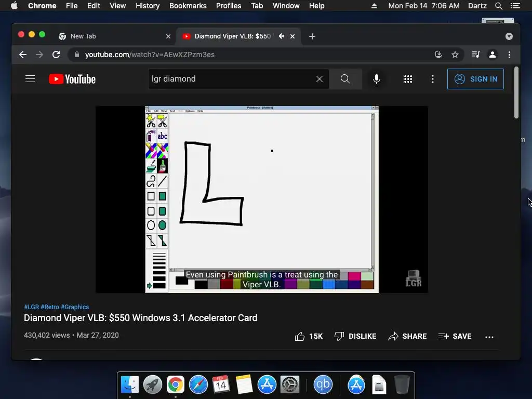The height and width of the screenshot is (399, 532).
Task: Open the Profiles menu
Action: tap(229, 6)
